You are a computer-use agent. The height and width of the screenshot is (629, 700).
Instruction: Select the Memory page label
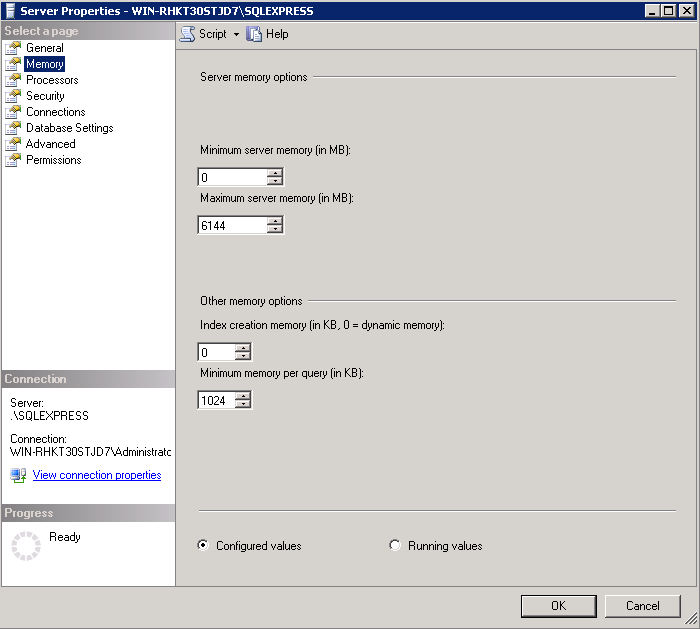point(45,64)
